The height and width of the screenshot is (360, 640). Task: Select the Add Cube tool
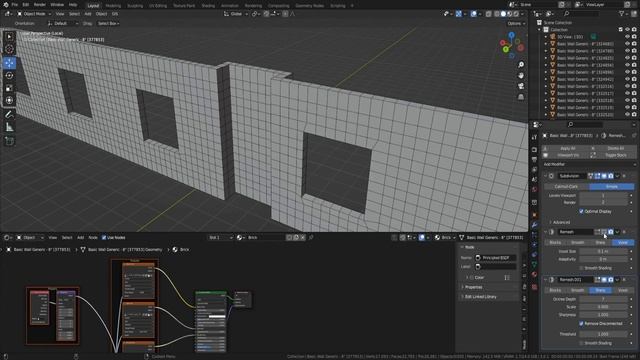coord(9,141)
